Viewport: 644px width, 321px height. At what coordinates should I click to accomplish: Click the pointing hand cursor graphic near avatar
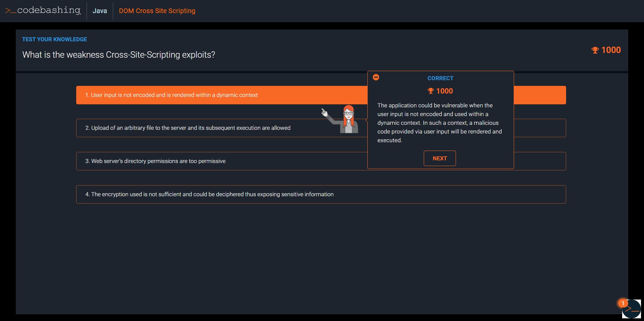324,113
